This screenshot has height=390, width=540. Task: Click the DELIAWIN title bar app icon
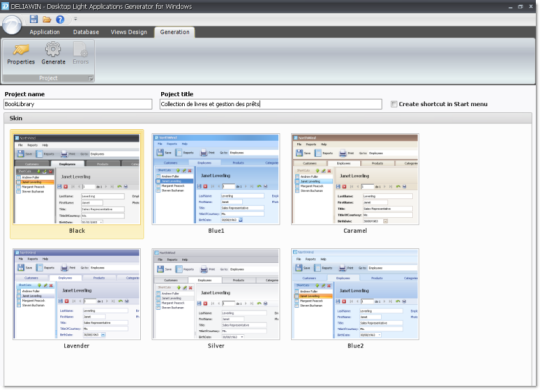click(5, 6)
